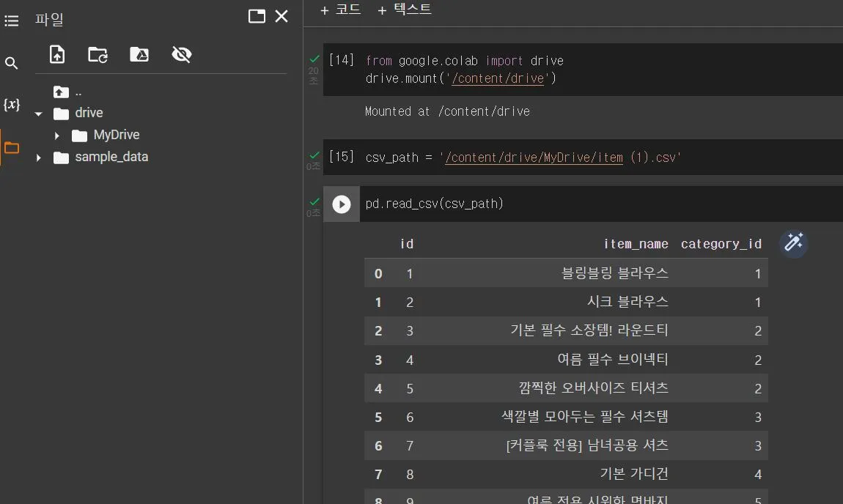Select the 기본 필수 소장템! 라운드티 cell
The height and width of the screenshot is (504, 843).
point(589,330)
